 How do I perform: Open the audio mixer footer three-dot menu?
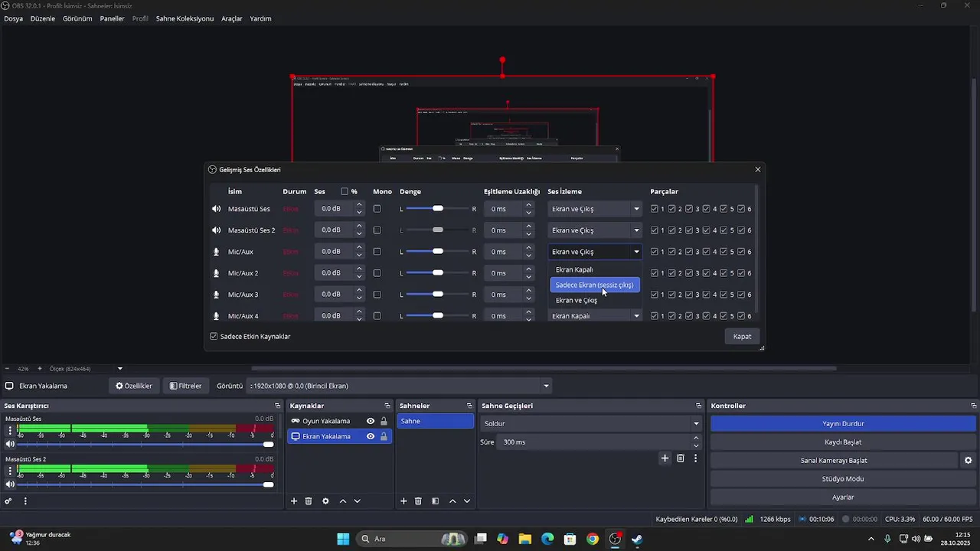click(25, 501)
